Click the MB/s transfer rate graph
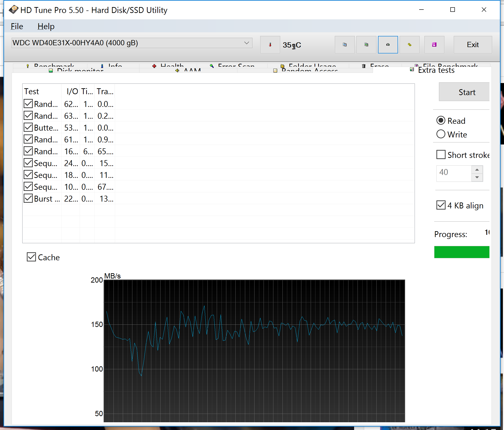 coord(255,351)
